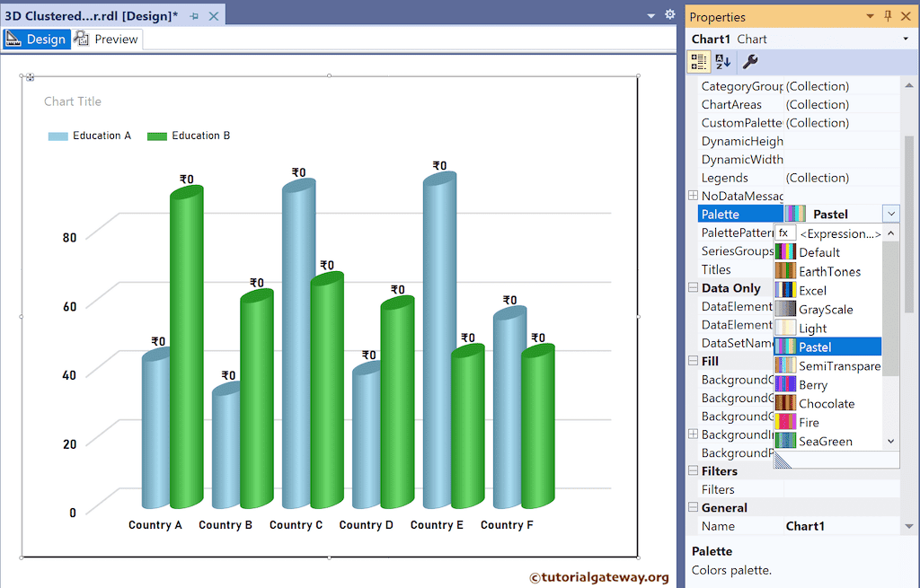Select the Legends property row

(x=799, y=178)
